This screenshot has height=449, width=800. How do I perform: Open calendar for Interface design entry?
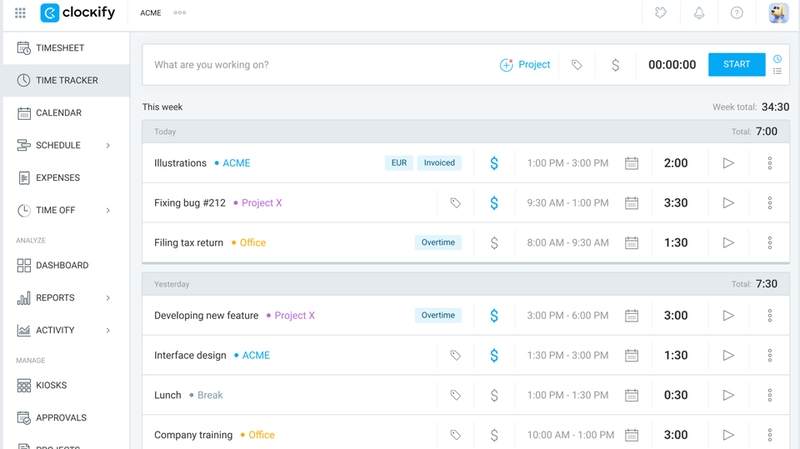(x=632, y=356)
